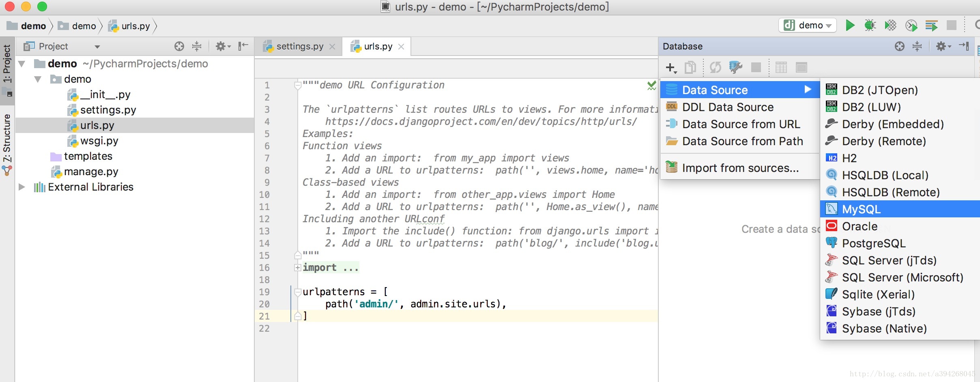Hide the Database tool window
The height and width of the screenshot is (382, 980).
click(x=964, y=46)
